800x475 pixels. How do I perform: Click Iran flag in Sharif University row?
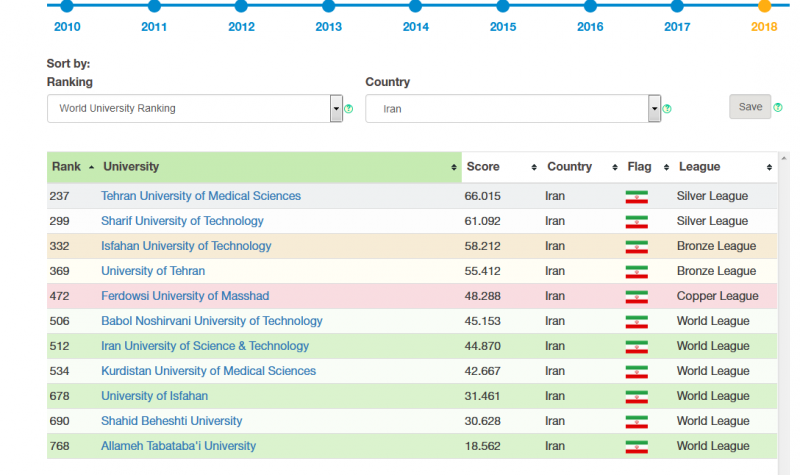click(x=636, y=222)
